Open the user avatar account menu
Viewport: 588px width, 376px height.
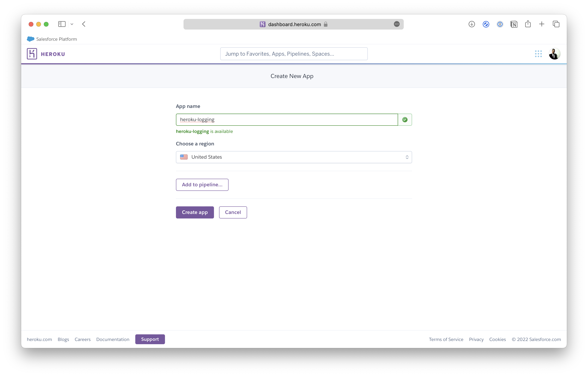pos(554,54)
